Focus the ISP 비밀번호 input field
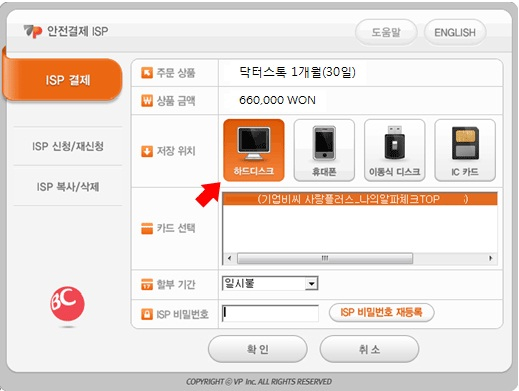Image resolution: width=519 pixels, height=391 pixels. pos(270,313)
